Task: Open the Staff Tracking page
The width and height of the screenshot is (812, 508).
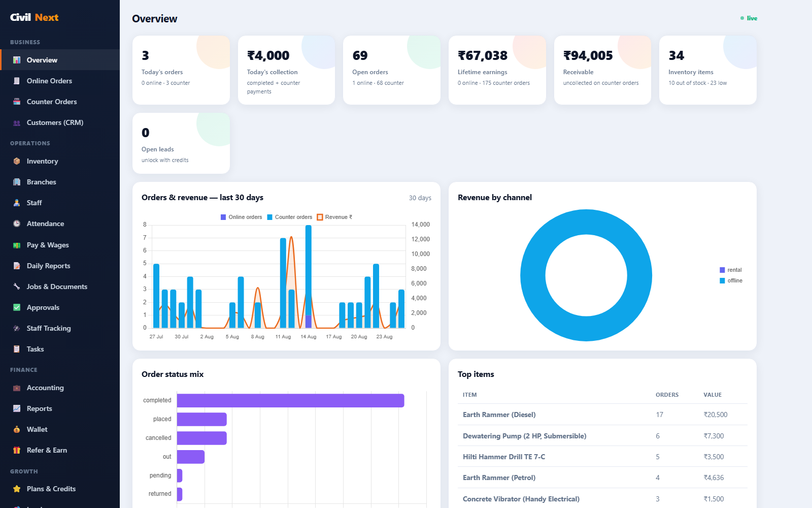Action: pyautogui.click(x=60, y=328)
